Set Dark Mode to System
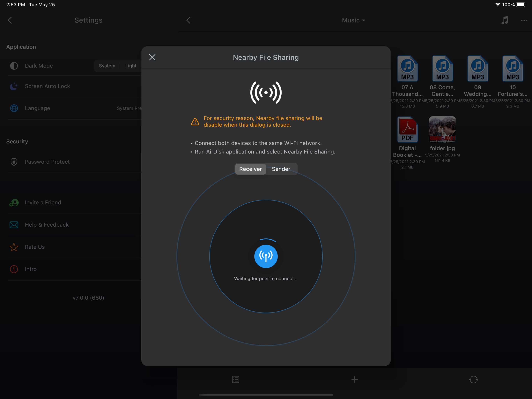532x399 pixels. click(x=107, y=66)
